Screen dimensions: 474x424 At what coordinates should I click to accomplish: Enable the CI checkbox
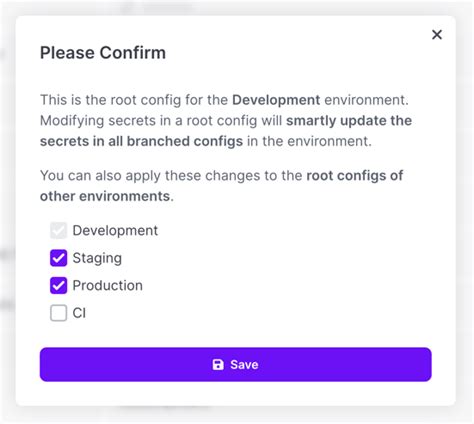tap(59, 313)
